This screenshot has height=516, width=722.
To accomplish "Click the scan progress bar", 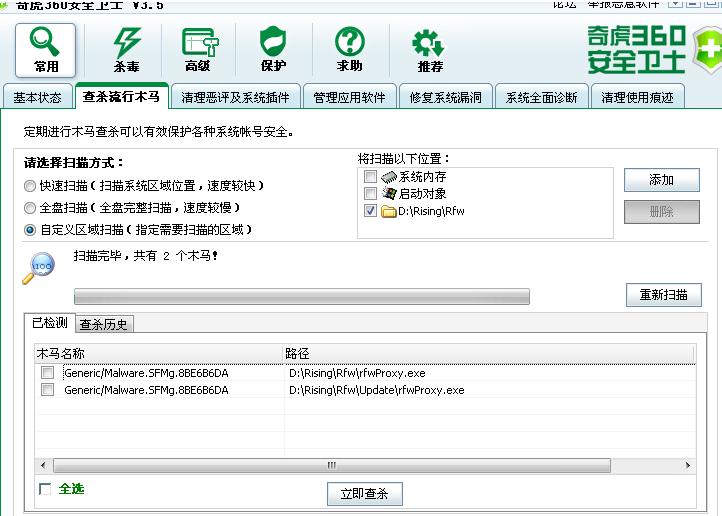I will click(302, 296).
